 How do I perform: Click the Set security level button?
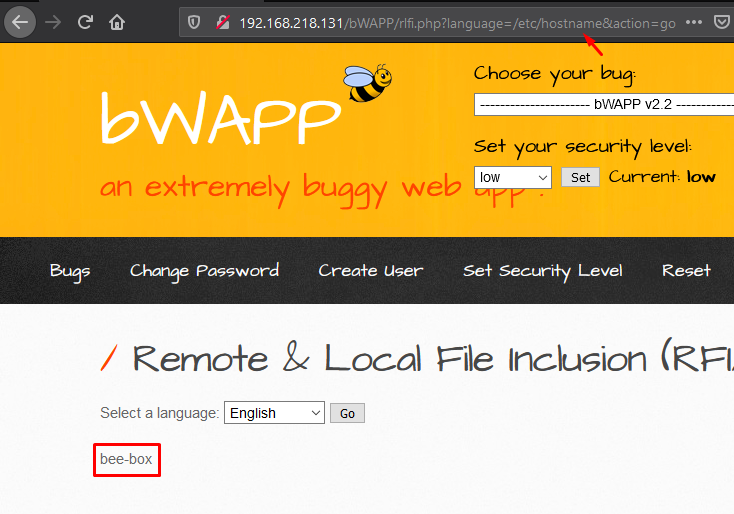click(x=580, y=177)
